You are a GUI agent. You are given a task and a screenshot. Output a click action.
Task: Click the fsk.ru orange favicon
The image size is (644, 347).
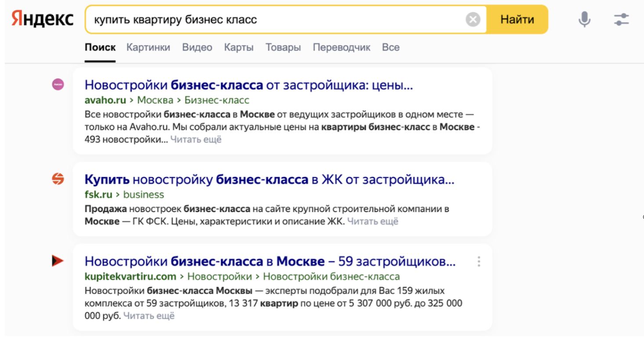[x=58, y=179]
